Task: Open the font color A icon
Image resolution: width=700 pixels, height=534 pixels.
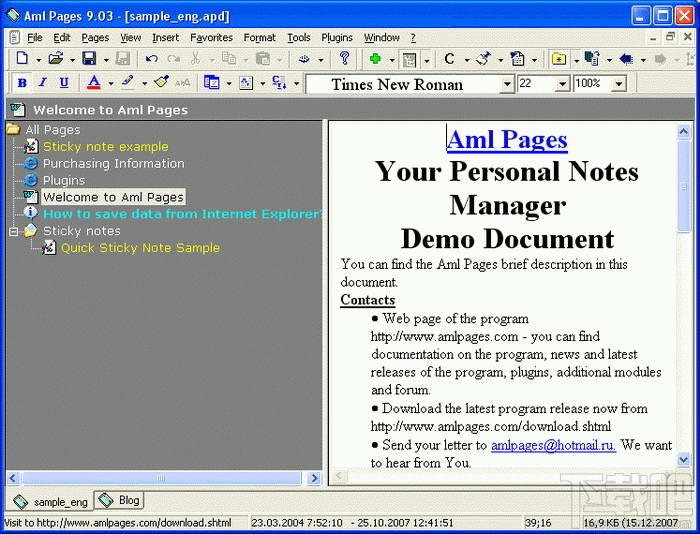Action: click(x=94, y=82)
